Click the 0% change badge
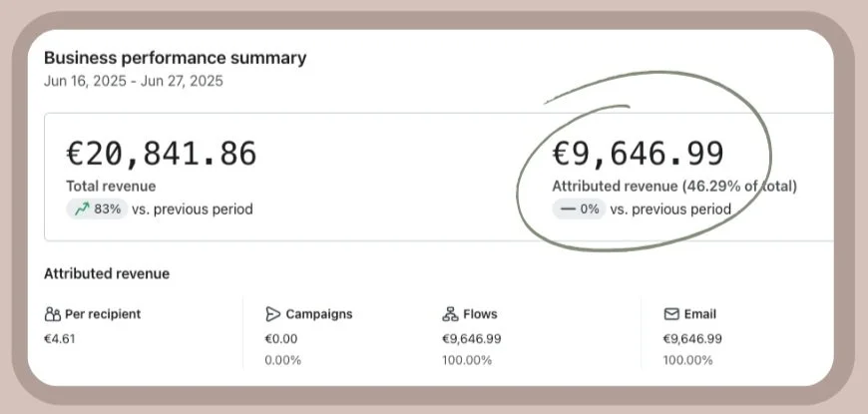Image resolution: width=868 pixels, height=414 pixels. (x=579, y=209)
